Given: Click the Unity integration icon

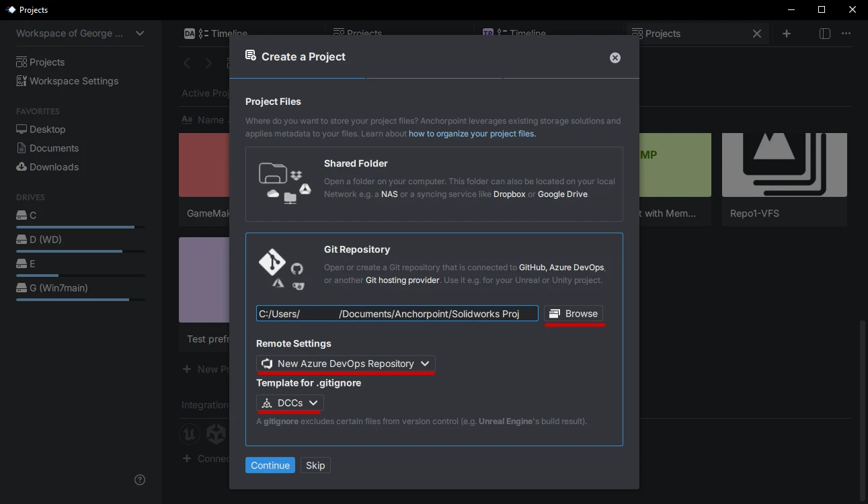Looking at the screenshot, I should [215, 434].
